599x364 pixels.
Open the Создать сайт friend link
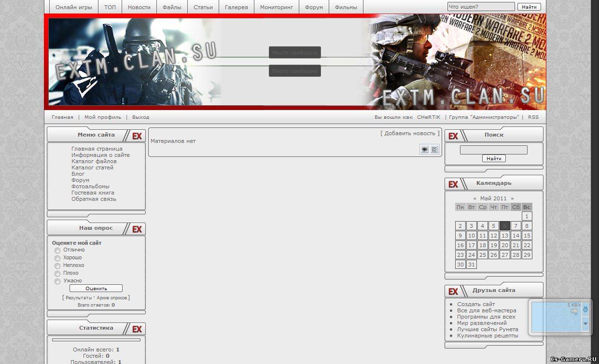[476, 304]
